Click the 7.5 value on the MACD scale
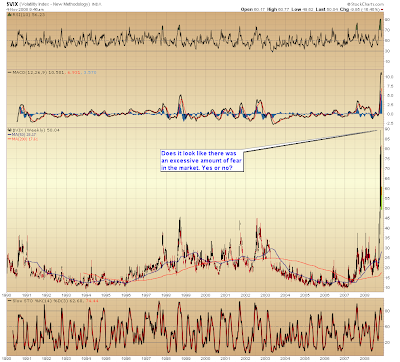The height and width of the screenshot is (362, 400). [389, 86]
